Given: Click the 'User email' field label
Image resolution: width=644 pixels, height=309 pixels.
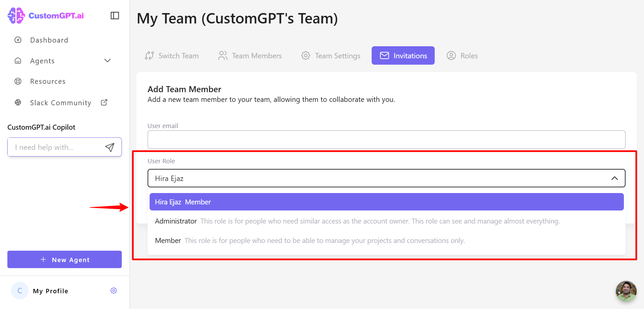Looking at the screenshot, I should coord(163,126).
